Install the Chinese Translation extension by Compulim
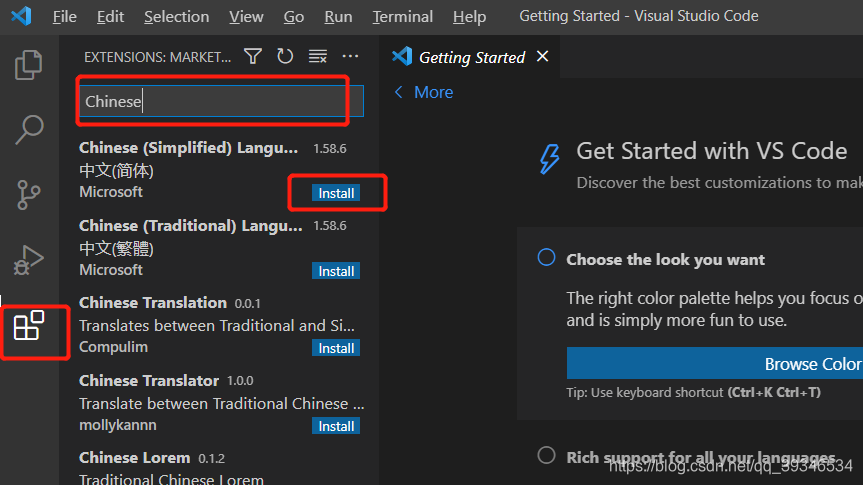 tap(336, 348)
